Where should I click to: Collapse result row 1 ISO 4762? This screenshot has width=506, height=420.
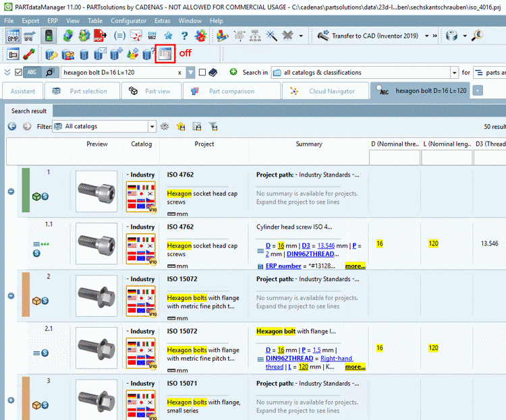[11, 191]
